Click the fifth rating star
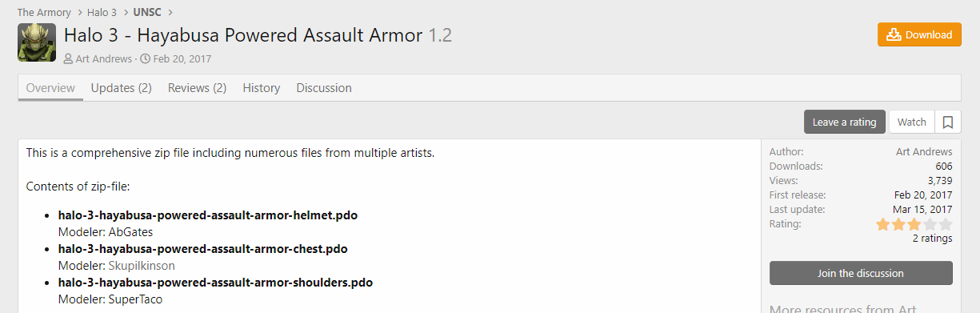 point(946,225)
